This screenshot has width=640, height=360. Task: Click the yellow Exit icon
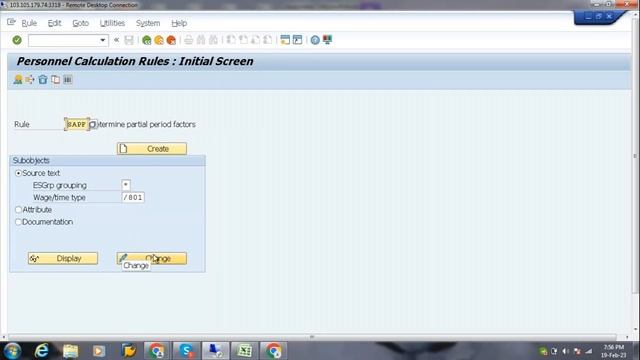pos(159,40)
